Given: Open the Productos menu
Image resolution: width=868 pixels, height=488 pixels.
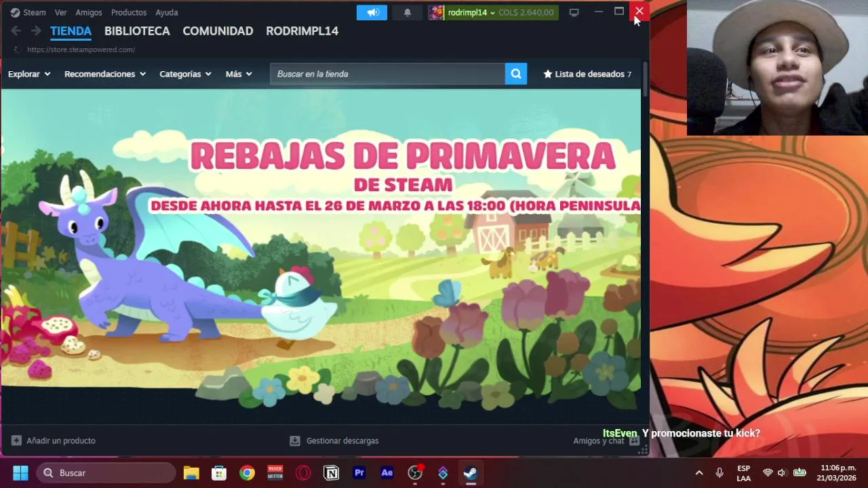Looking at the screenshot, I should pos(129,12).
